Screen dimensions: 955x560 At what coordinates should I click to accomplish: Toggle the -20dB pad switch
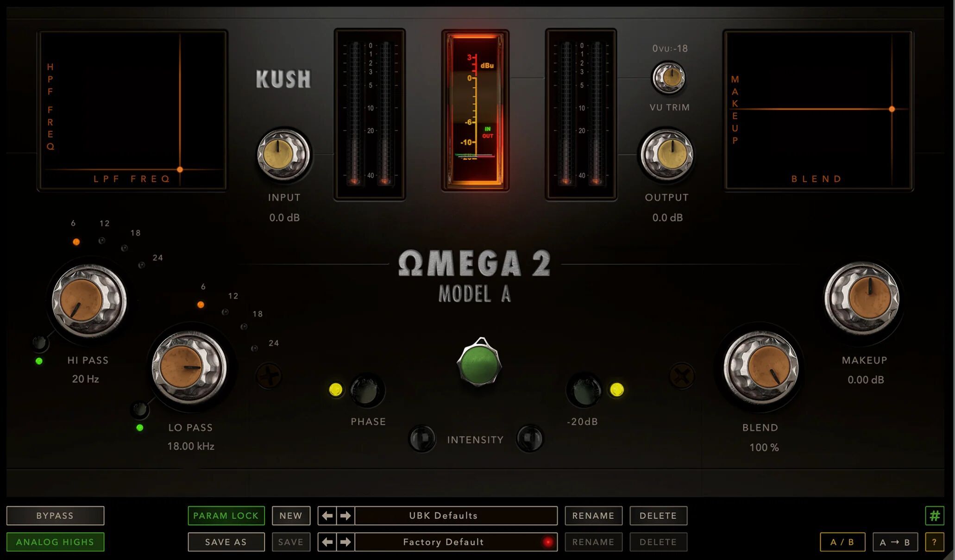pyautogui.click(x=584, y=390)
